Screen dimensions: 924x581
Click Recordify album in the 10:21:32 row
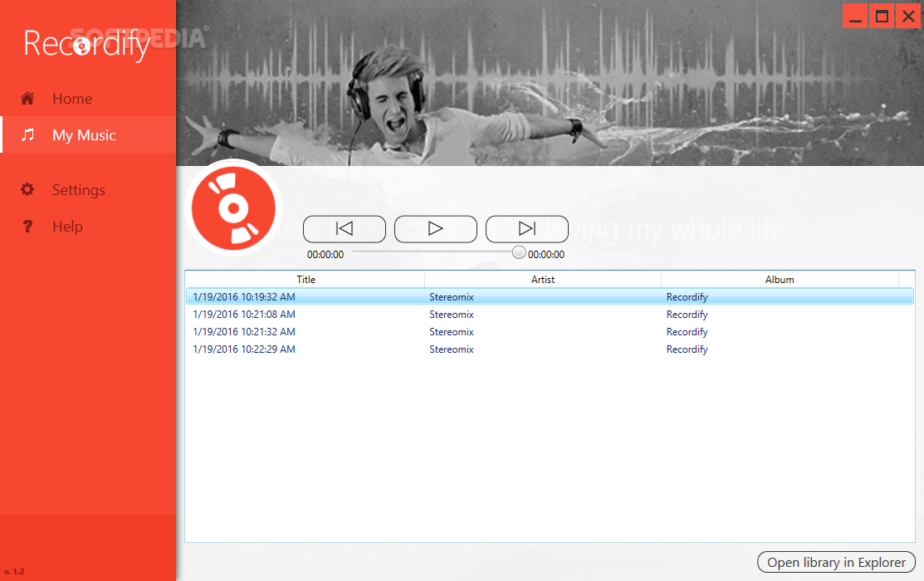(x=687, y=332)
